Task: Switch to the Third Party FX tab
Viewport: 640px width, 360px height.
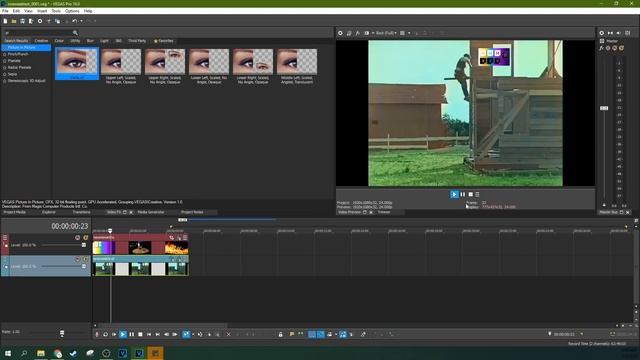Action: (137, 41)
